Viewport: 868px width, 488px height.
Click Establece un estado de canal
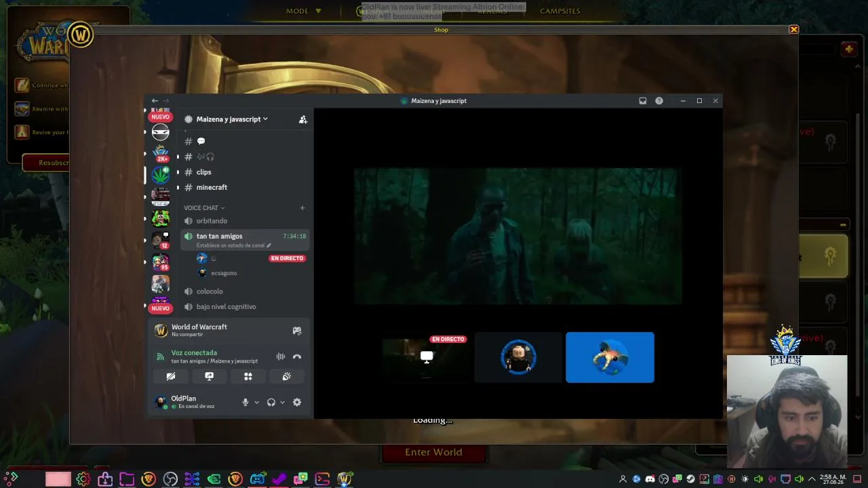click(x=233, y=245)
